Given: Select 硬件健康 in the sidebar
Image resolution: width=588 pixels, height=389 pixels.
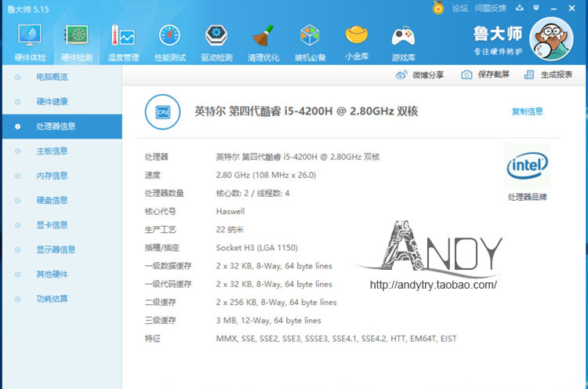Looking at the screenshot, I should [62, 102].
